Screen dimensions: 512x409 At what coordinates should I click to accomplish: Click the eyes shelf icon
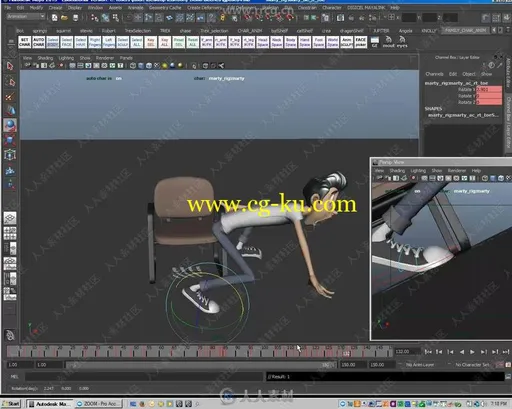click(x=402, y=42)
